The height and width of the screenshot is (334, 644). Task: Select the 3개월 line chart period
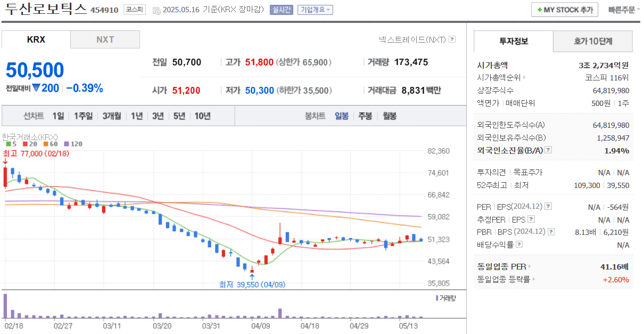click(112, 116)
